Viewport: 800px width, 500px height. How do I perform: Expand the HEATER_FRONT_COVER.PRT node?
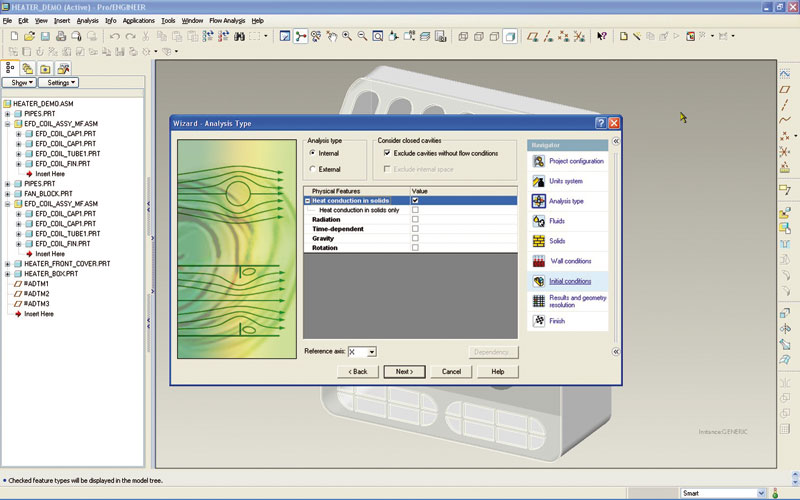click(7, 264)
